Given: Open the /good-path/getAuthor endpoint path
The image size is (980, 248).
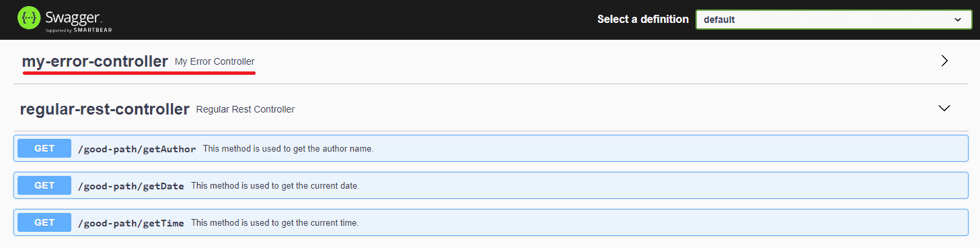Looking at the screenshot, I should (x=137, y=149).
